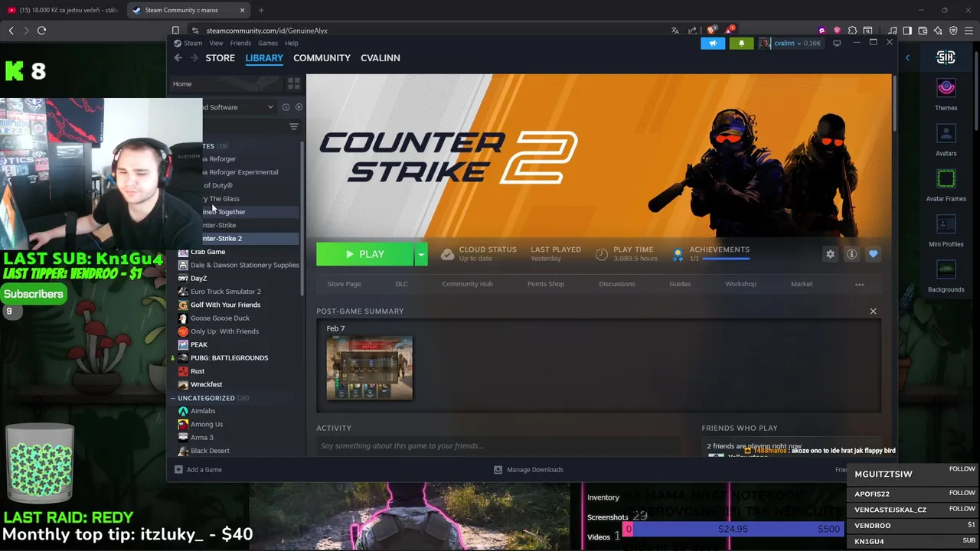Toggle ready-to-play filter icon
This screenshot has height=551, width=980.
coord(299,107)
